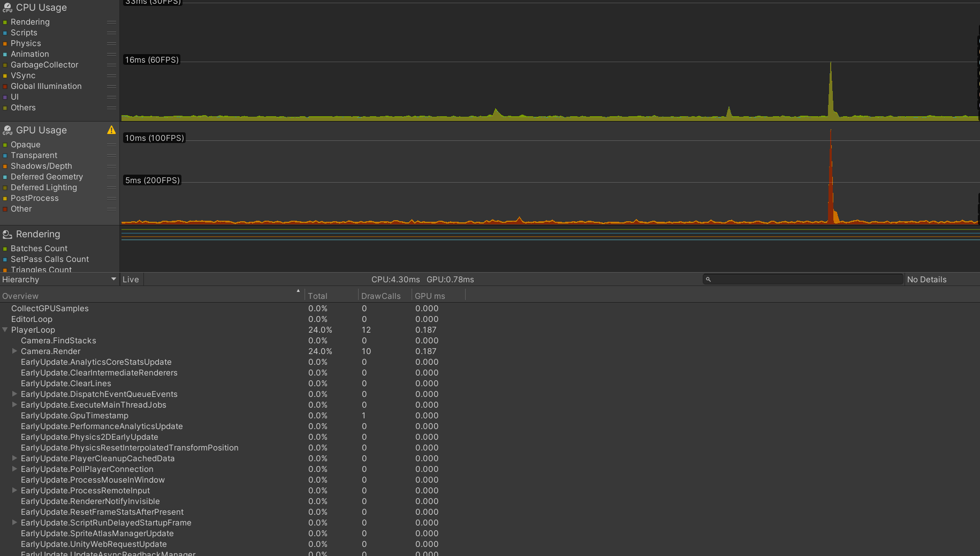Click the Live button
The image size is (980, 556).
[x=131, y=280]
